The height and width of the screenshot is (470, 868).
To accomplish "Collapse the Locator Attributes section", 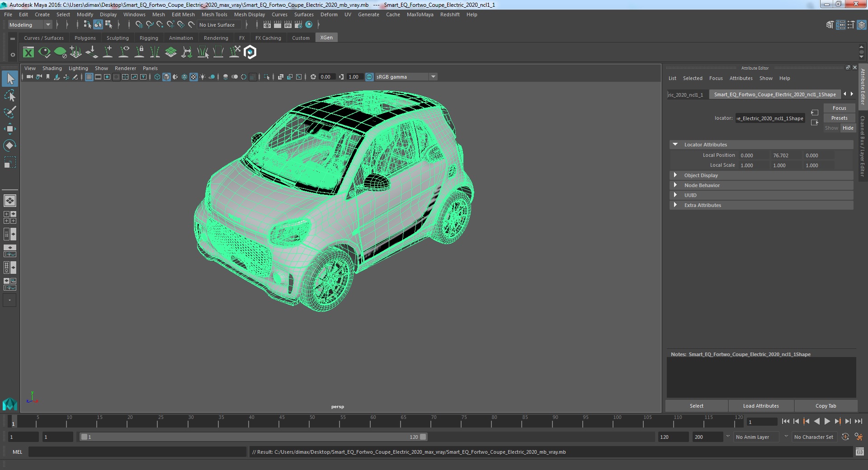I will click(675, 145).
